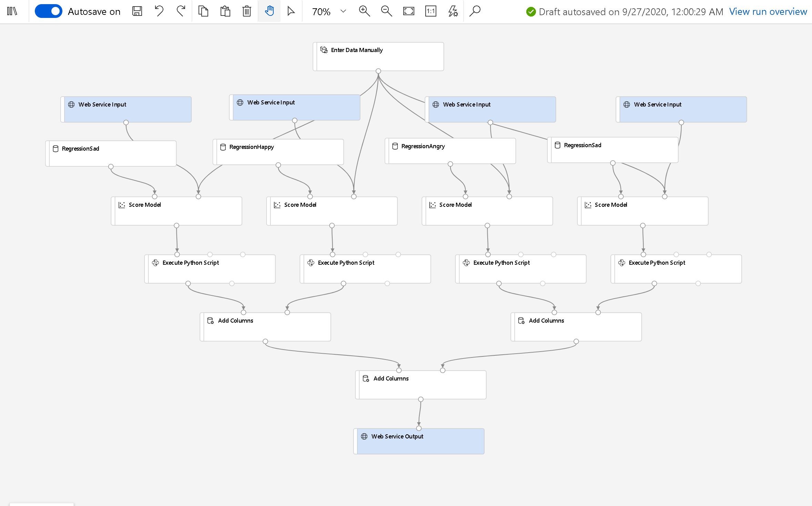Click the delete trash can icon
This screenshot has height=506, width=812.
click(x=247, y=11)
